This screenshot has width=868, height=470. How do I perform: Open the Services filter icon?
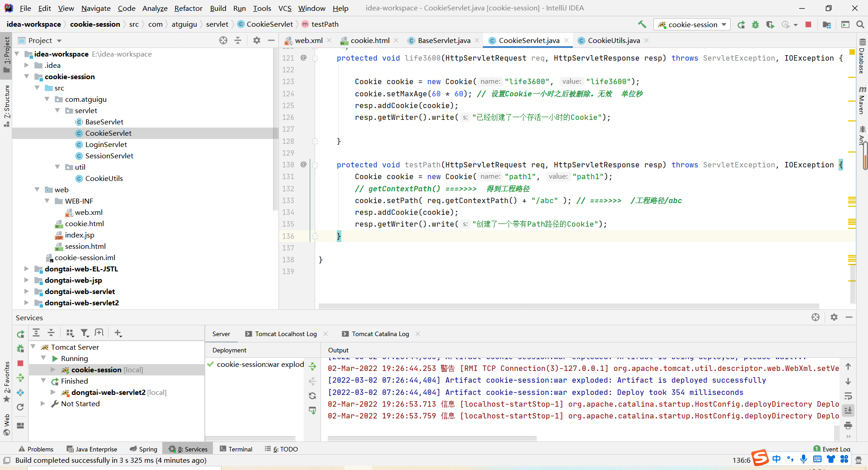[x=85, y=333]
